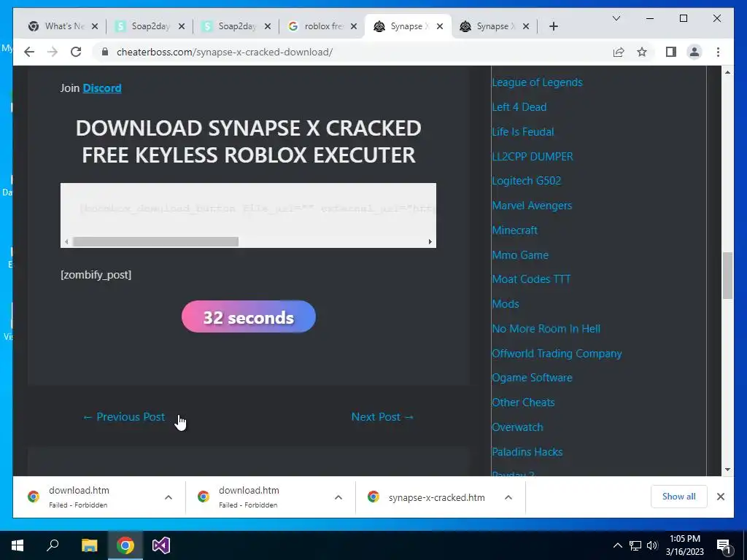Go to Previous Post link
747x560 pixels.
(124, 416)
